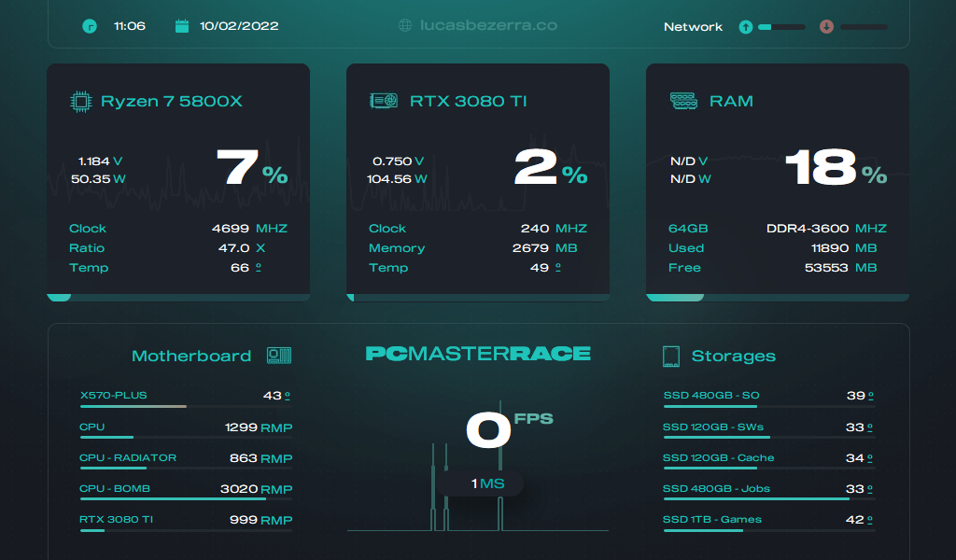Click the RAM stick icon
The image size is (956, 560).
click(683, 101)
